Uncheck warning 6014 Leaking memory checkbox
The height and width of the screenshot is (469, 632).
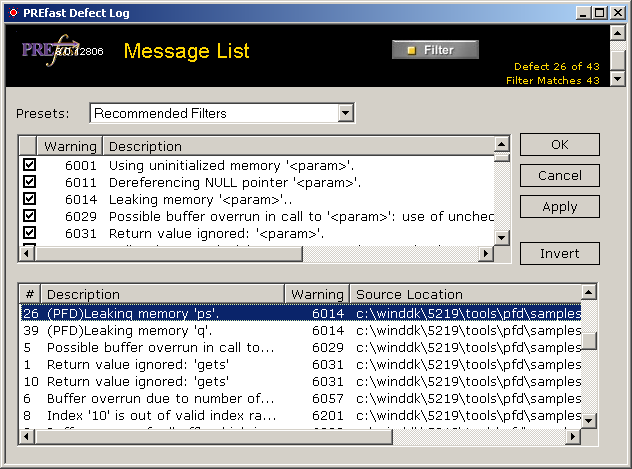click(x=29, y=199)
